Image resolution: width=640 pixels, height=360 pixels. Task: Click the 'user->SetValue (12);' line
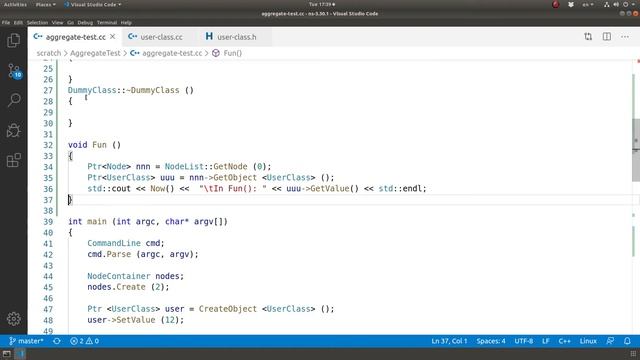(x=136, y=320)
